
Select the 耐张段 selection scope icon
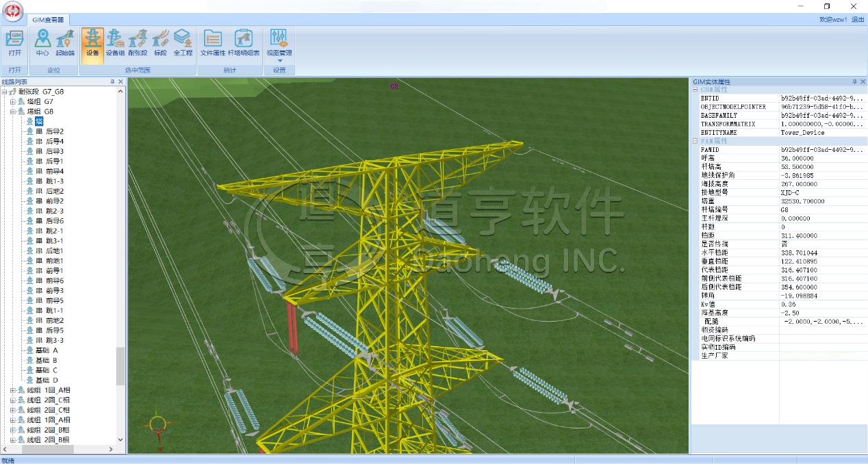point(138,42)
